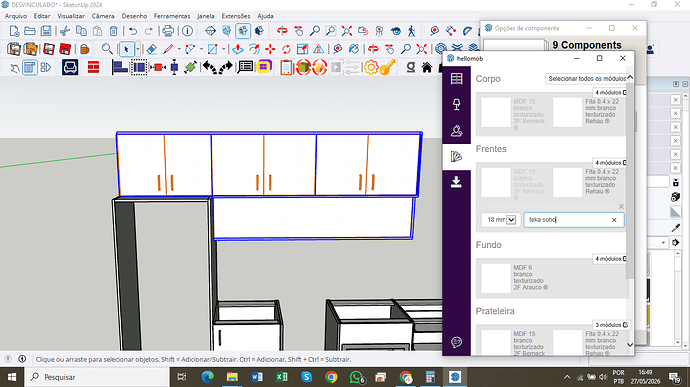Click the Print icon
This screenshot has height=387, width=690.
pos(168,31)
